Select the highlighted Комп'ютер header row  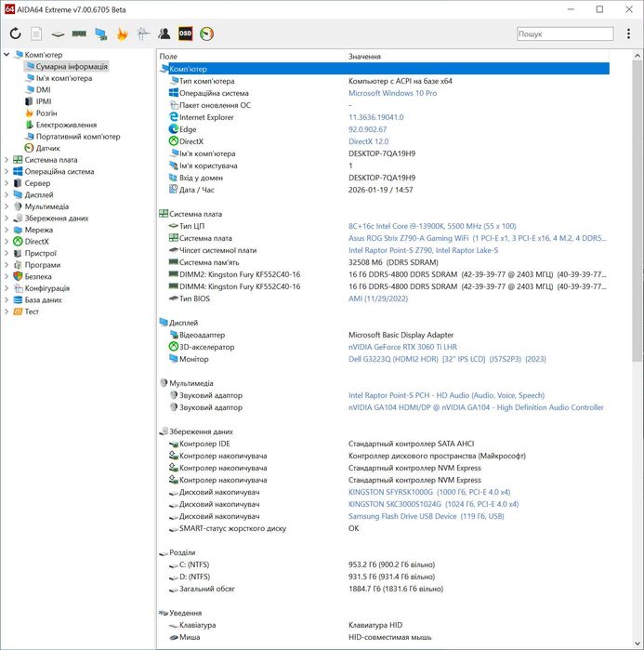(x=384, y=69)
